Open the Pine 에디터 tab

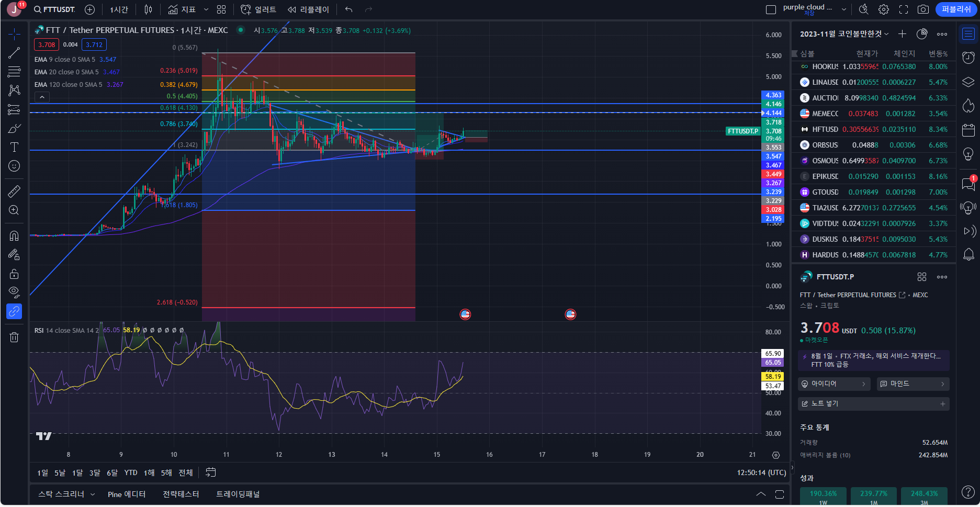pyautogui.click(x=127, y=494)
